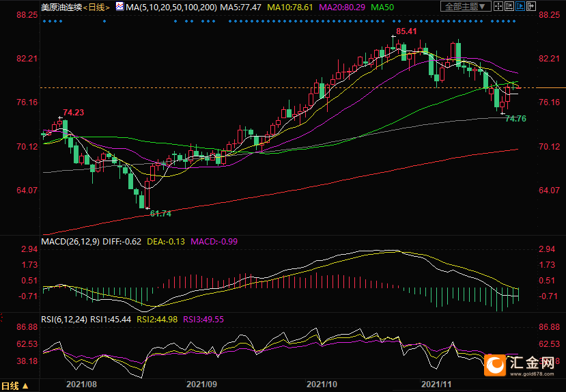This screenshot has width=566, height=392.
Task: Click the RSI3:49.55 value
Action: [x=203, y=320]
